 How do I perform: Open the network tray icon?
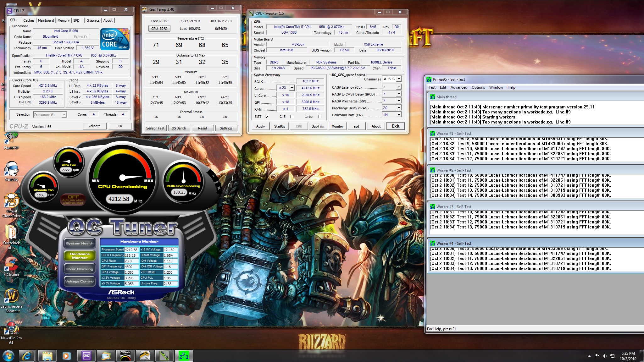(x=612, y=356)
